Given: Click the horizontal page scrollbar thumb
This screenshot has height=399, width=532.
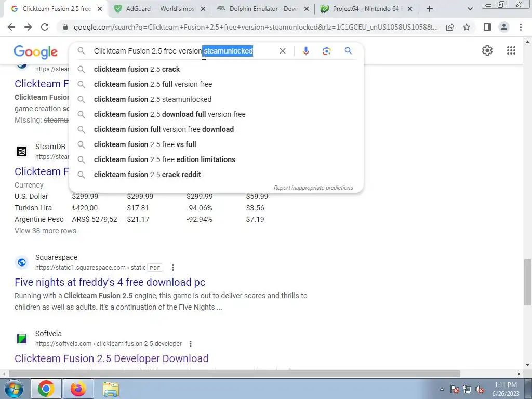Looking at the screenshot, I should (234, 374).
